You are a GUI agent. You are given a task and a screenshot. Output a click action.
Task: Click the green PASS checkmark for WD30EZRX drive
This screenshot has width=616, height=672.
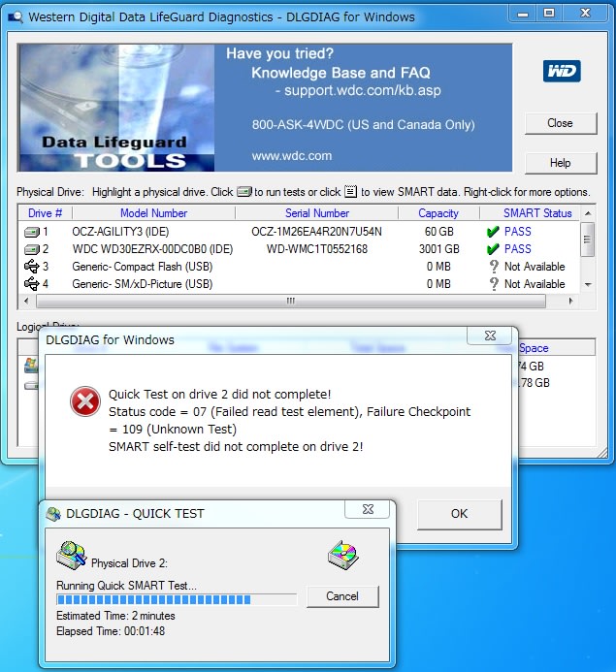coord(493,249)
